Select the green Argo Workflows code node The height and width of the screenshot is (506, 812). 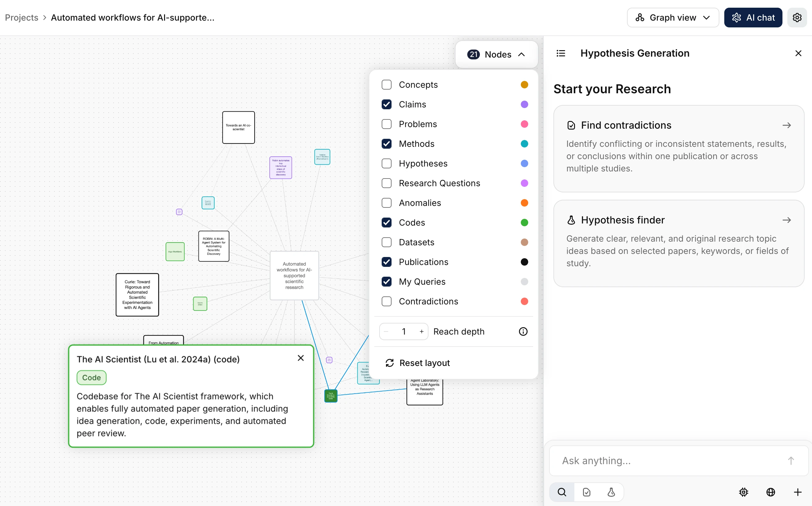pyautogui.click(x=175, y=252)
